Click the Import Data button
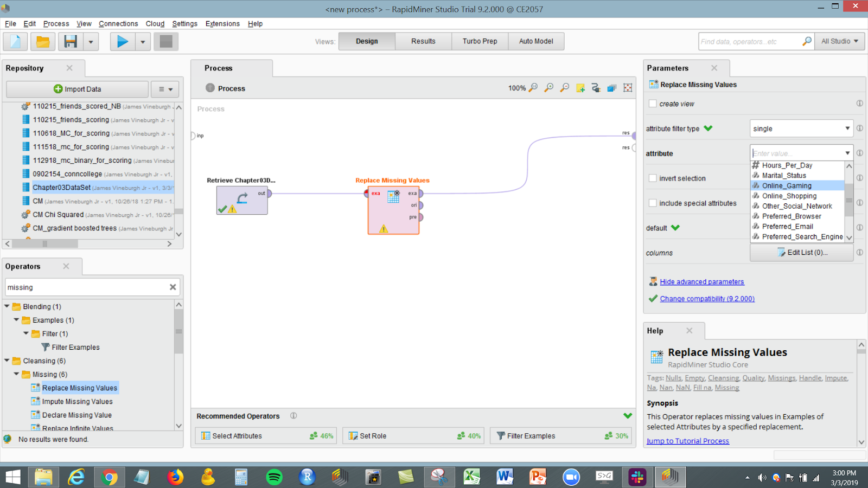Image resolution: width=868 pixels, height=488 pixels. (77, 89)
